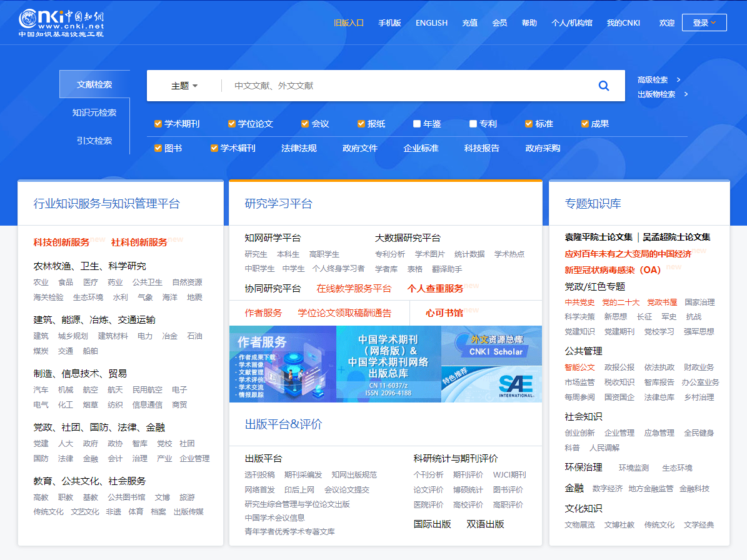This screenshot has height=560, width=747.
Task: Open 会员 membership page
Action: pos(499,23)
